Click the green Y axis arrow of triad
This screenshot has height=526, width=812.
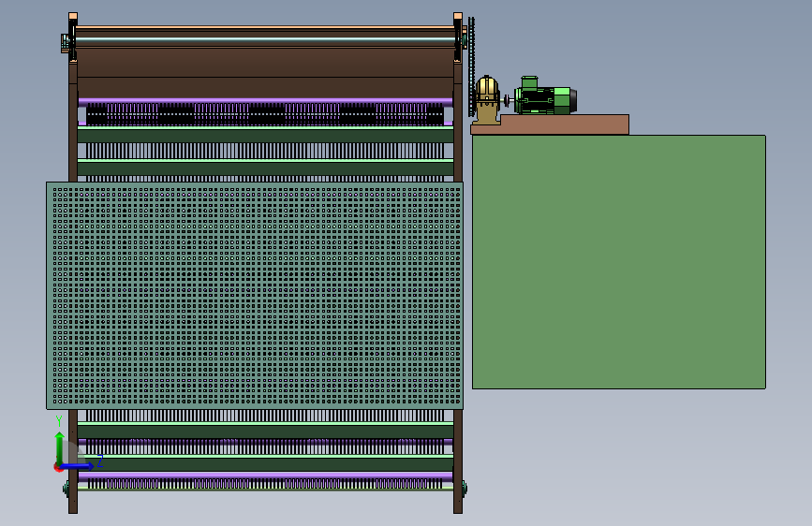coord(60,447)
